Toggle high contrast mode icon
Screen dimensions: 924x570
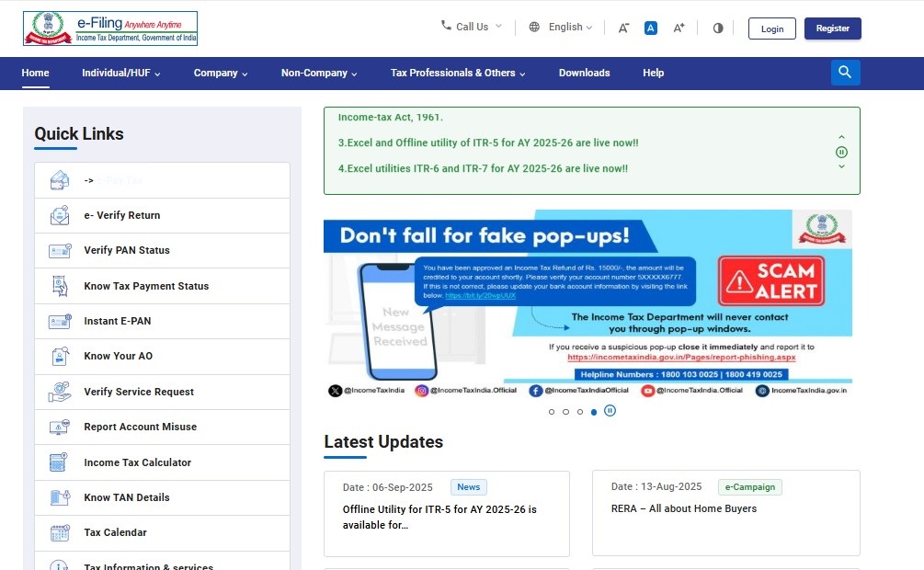coord(718,28)
